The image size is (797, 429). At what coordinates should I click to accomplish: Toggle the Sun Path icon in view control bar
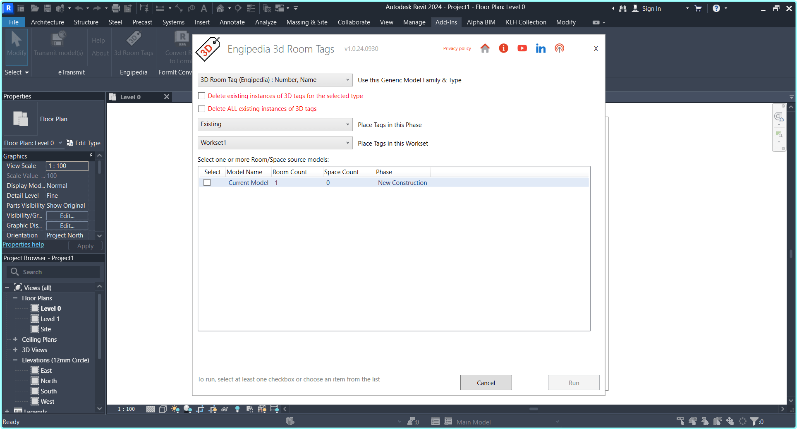[175, 409]
